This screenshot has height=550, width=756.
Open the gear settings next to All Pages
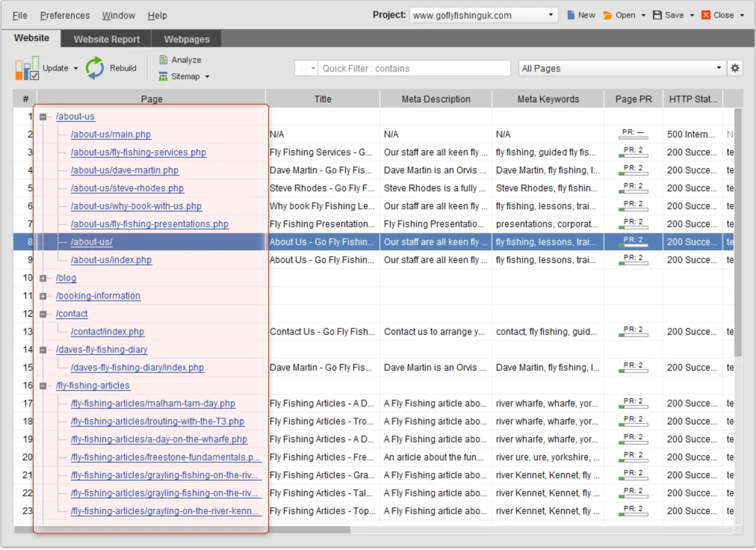coord(735,68)
